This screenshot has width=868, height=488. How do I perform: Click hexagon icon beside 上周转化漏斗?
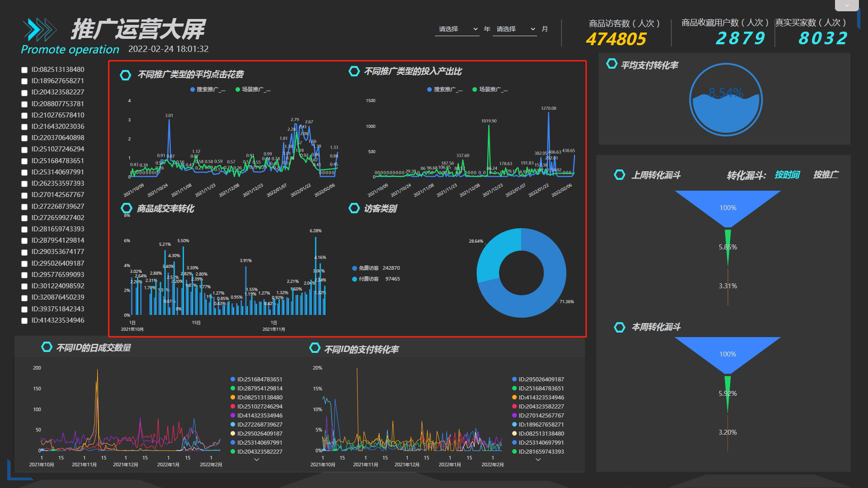pyautogui.click(x=619, y=175)
